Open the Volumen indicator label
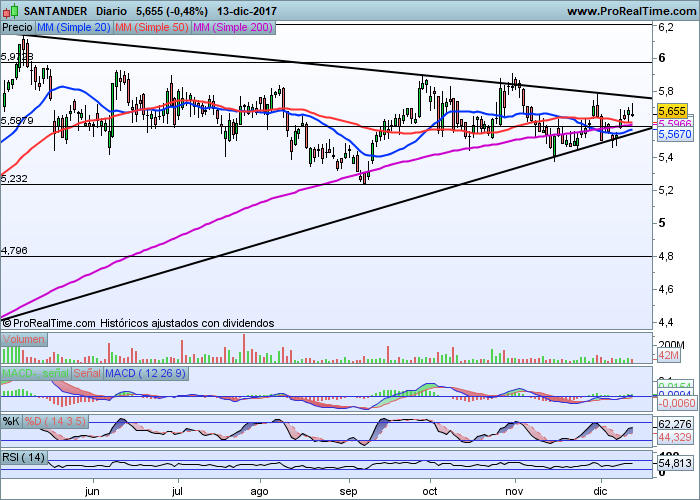The height and width of the screenshot is (500, 700). [x=24, y=339]
